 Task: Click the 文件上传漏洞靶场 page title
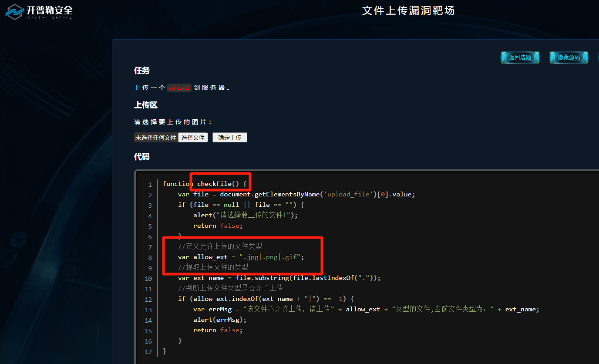pyautogui.click(x=408, y=10)
